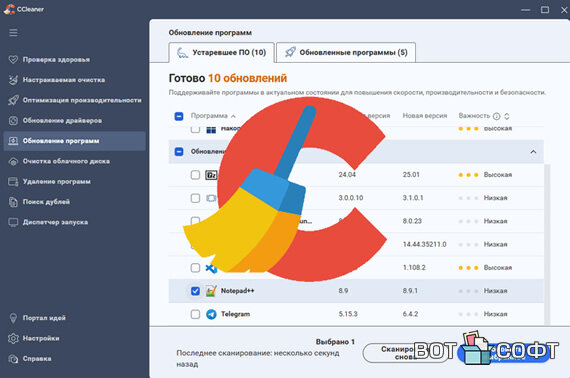Click the cloud icon for Очистка облачного диска
The height and width of the screenshot is (378, 570).
(13, 161)
